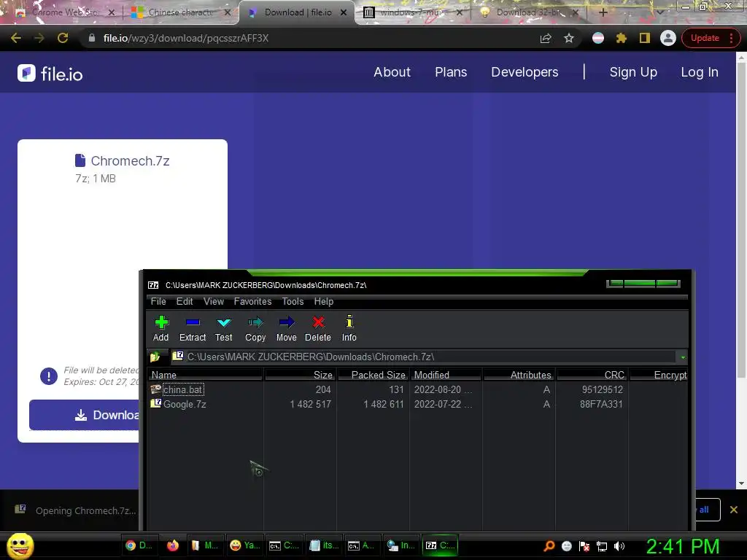Go back in Chrome
Image resolution: width=747 pixels, height=560 pixels.
(16, 38)
